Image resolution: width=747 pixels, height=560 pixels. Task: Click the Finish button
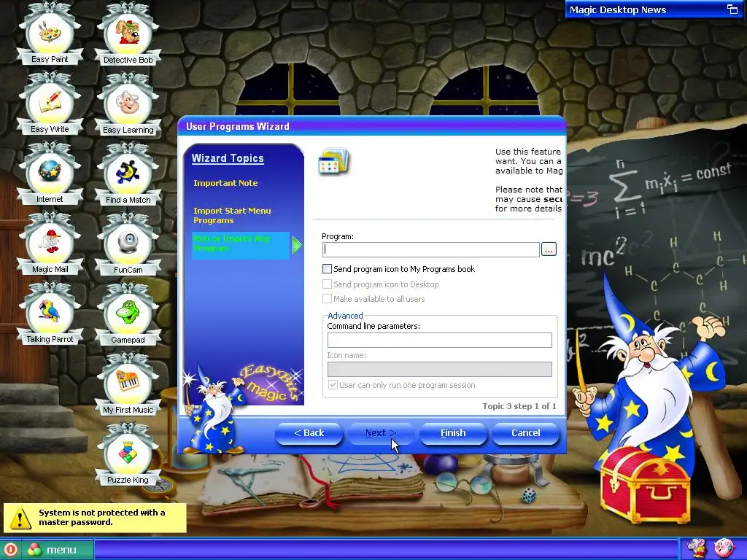pos(453,433)
